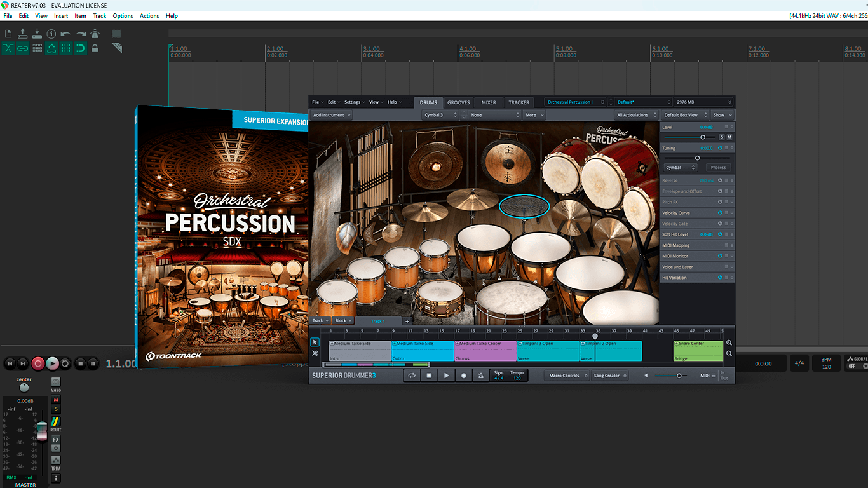Click the Process button under Tuning
868x488 pixels.
click(x=718, y=168)
